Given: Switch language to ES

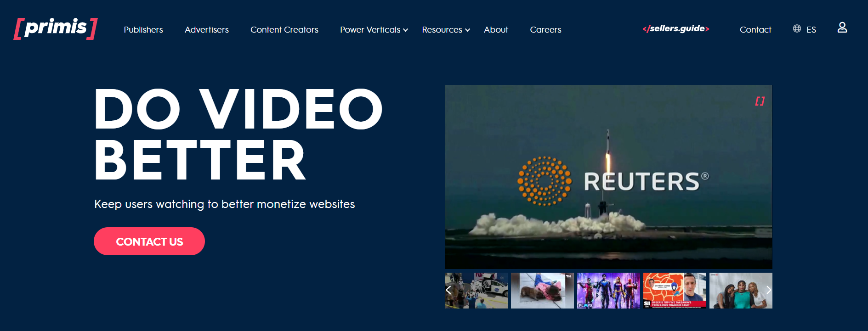Looking at the screenshot, I should pyautogui.click(x=811, y=30).
